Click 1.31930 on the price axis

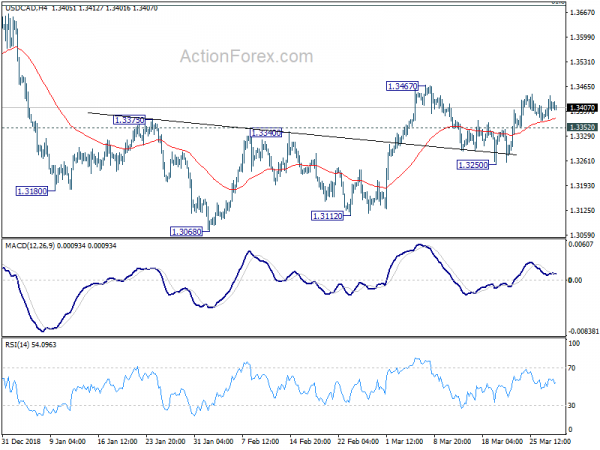(582, 186)
